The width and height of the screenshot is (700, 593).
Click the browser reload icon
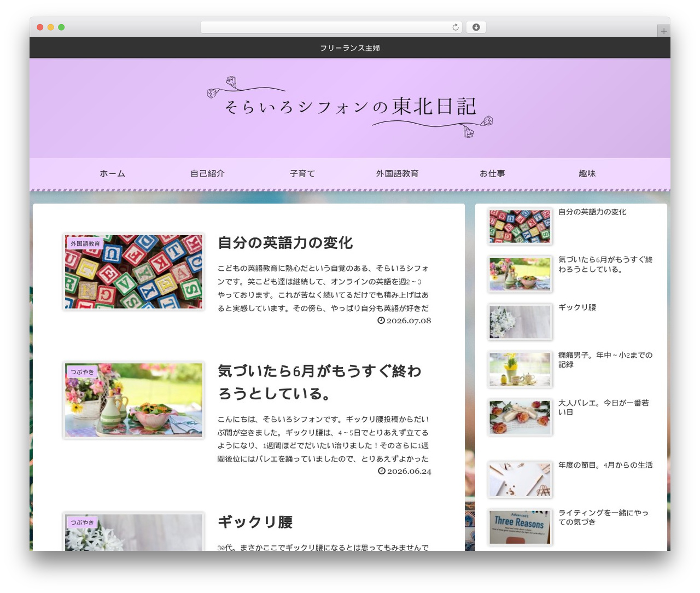(455, 27)
